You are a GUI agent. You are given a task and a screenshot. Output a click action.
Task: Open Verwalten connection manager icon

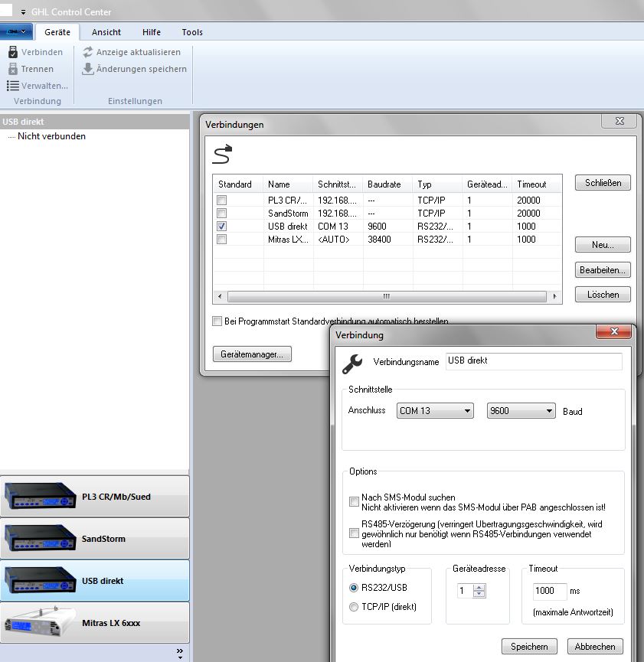[x=13, y=86]
